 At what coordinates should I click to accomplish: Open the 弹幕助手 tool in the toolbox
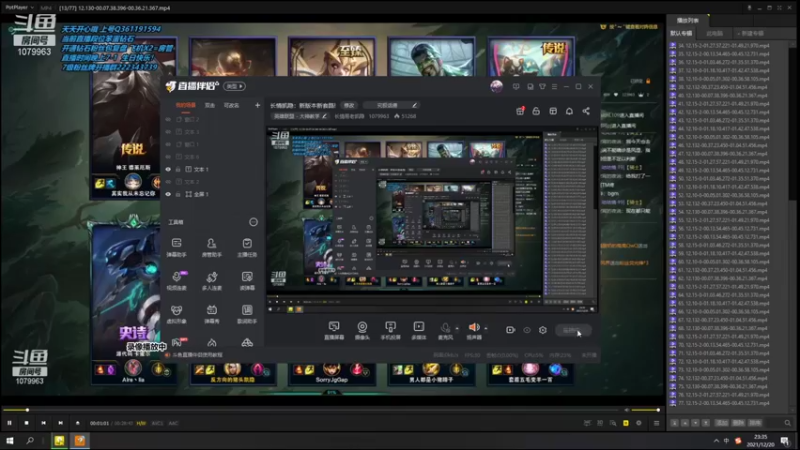(x=177, y=247)
